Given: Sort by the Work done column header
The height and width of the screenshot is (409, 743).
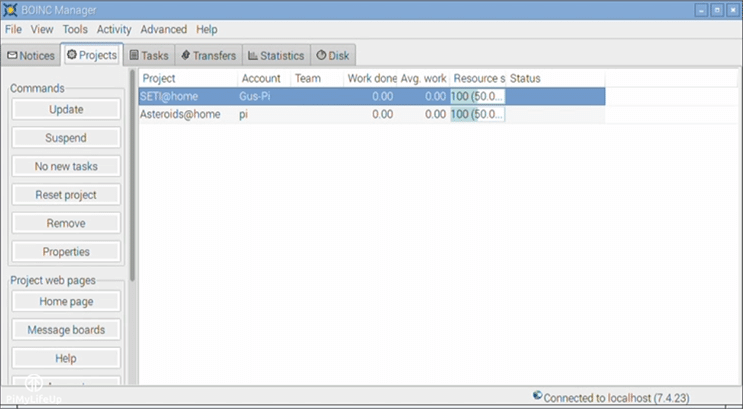Looking at the screenshot, I should [x=371, y=78].
